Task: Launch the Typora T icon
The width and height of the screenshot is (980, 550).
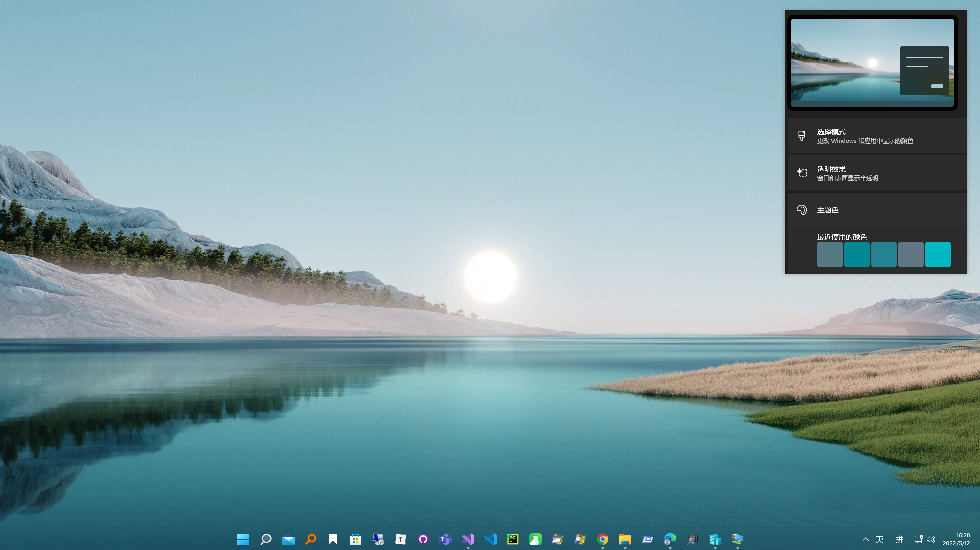Action: click(x=400, y=539)
